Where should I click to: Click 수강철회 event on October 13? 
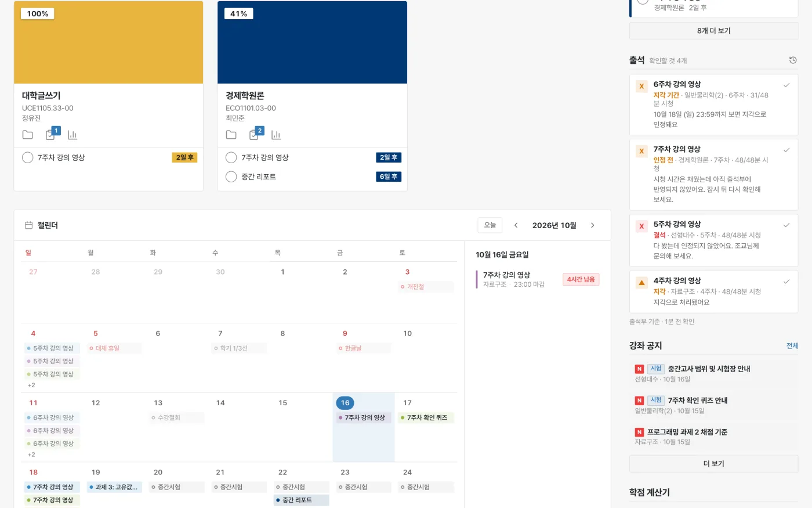(x=176, y=417)
